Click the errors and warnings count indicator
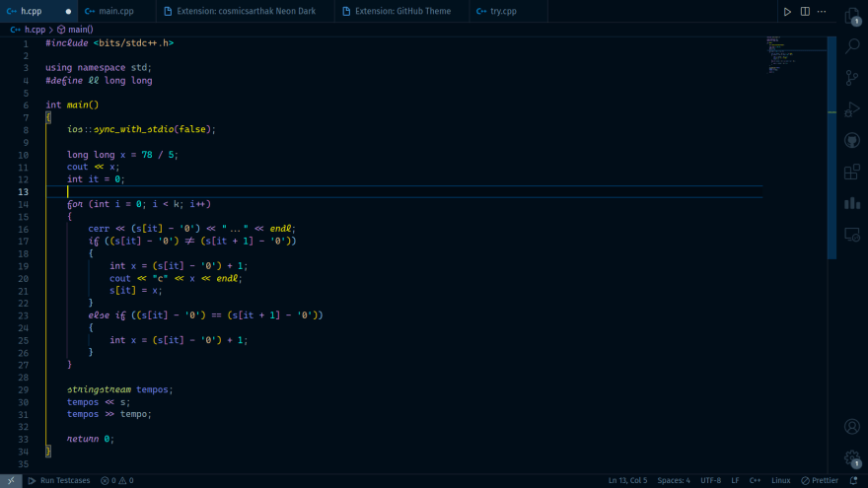The width and height of the screenshot is (868, 488). pyautogui.click(x=116, y=481)
